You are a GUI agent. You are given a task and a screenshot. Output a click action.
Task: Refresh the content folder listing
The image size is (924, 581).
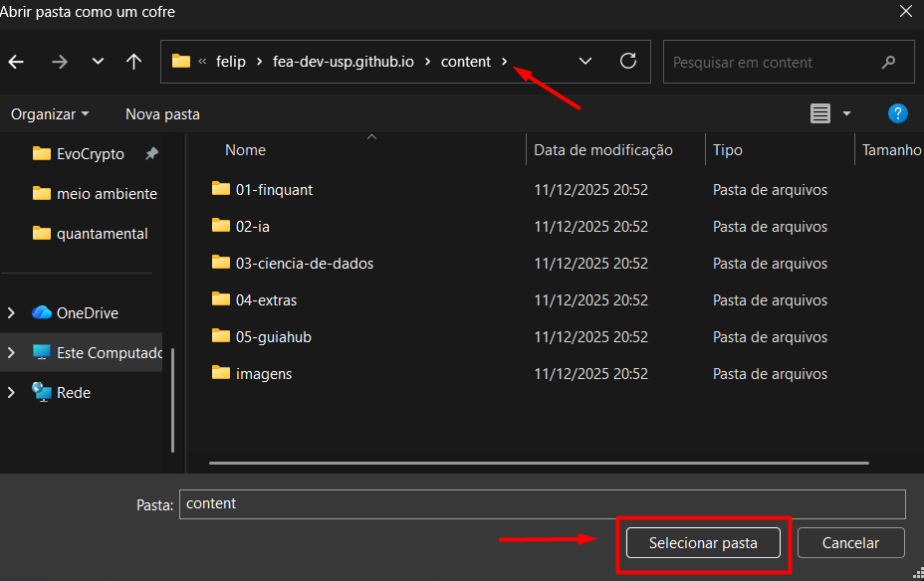pos(628,62)
